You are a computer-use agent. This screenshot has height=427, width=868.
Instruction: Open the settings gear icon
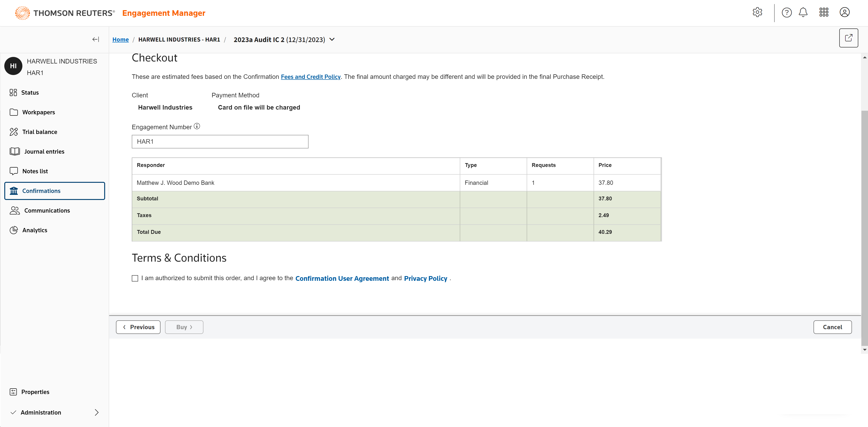click(x=757, y=12)
